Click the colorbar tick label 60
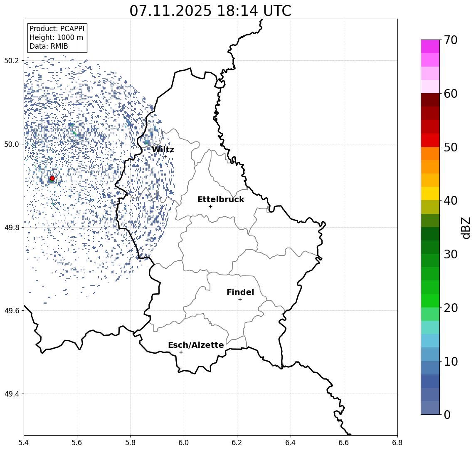The height and width of the screenshot is (451, 476). point(451,94)
